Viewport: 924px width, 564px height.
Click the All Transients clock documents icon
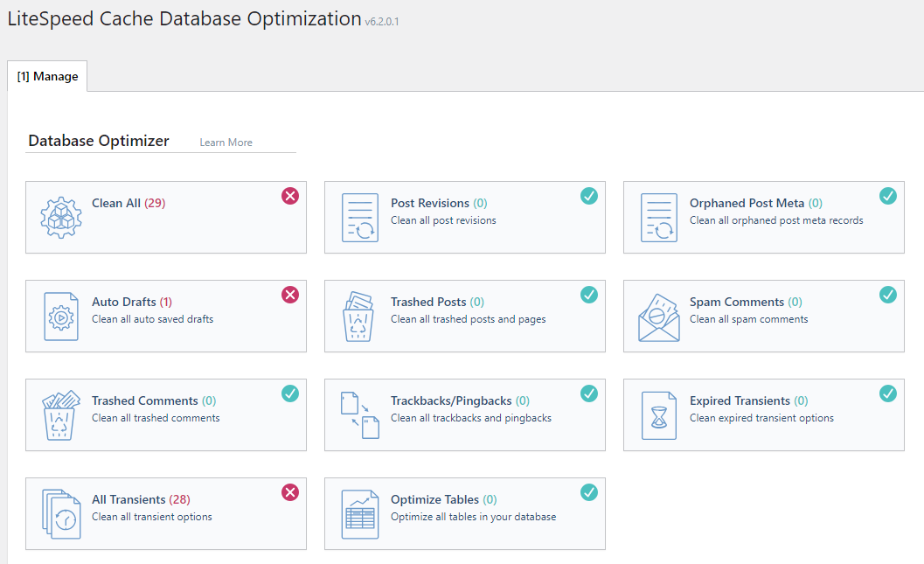coord(61,514)
